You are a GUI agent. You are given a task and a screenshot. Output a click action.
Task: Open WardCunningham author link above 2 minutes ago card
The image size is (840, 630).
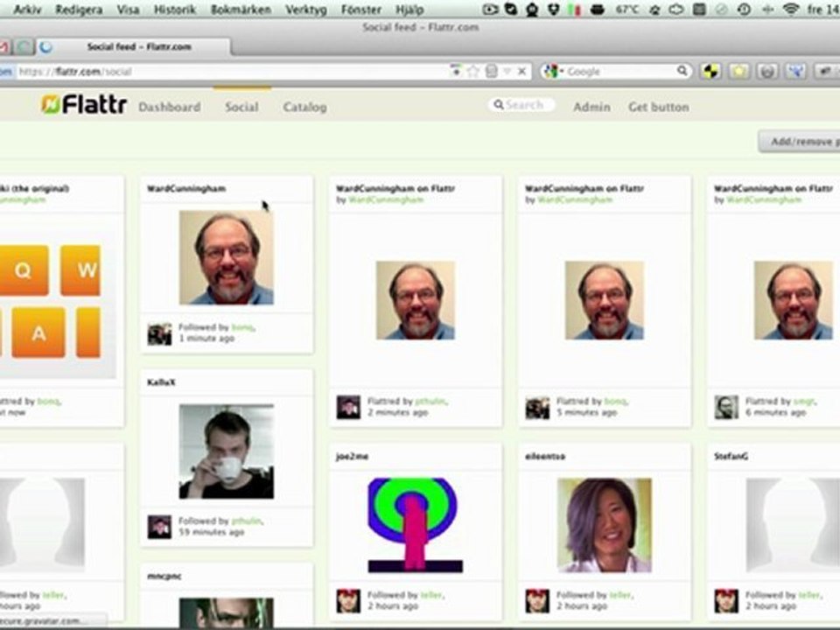pos(386,199)
